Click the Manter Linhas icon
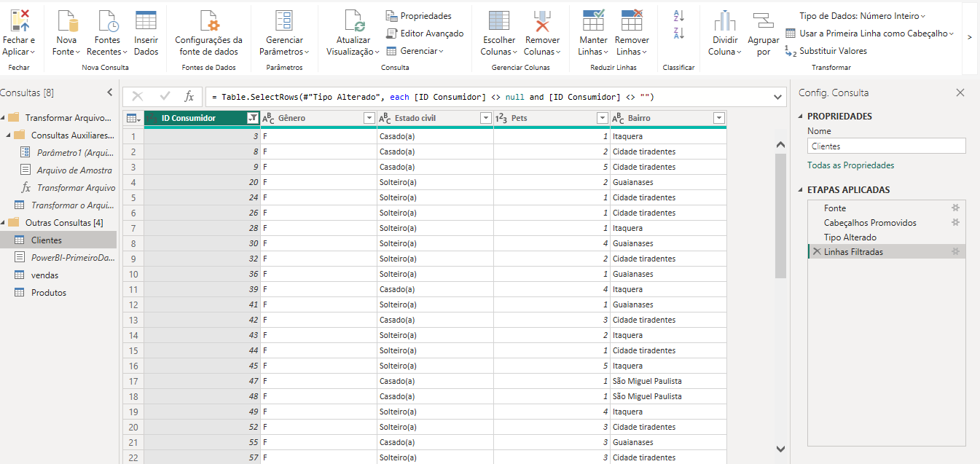980x464 pixels. pyautogui.click(x=593, y=20)
